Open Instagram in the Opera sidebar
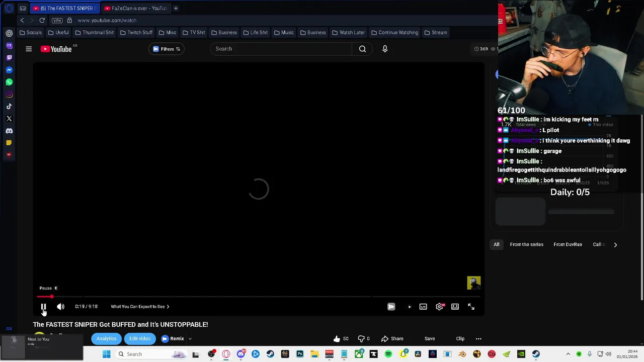The image size is (644, 362). pos(9,95)
